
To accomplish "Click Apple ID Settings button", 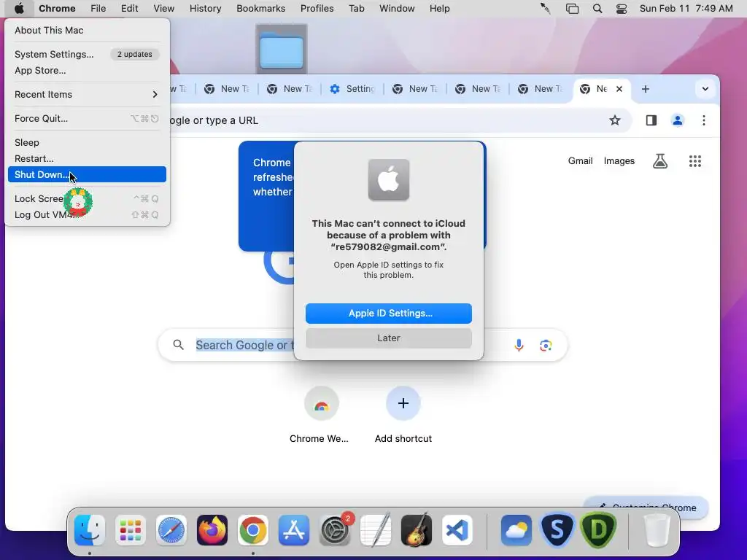I will click(x=389, y=314).
